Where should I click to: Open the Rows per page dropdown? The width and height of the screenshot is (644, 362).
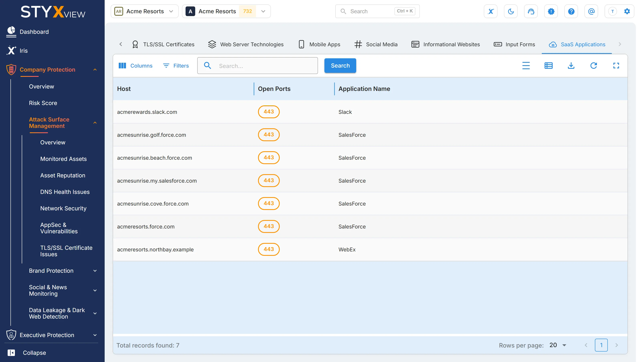[x=558, y=345]
